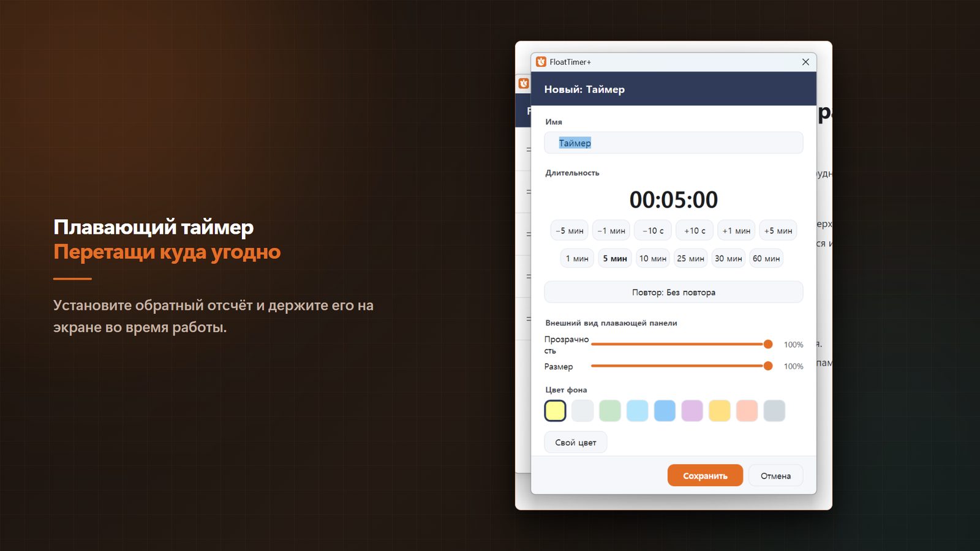Close the FloatTimer+ dialog window
This screenshot has width=980, height=551.
805,62
